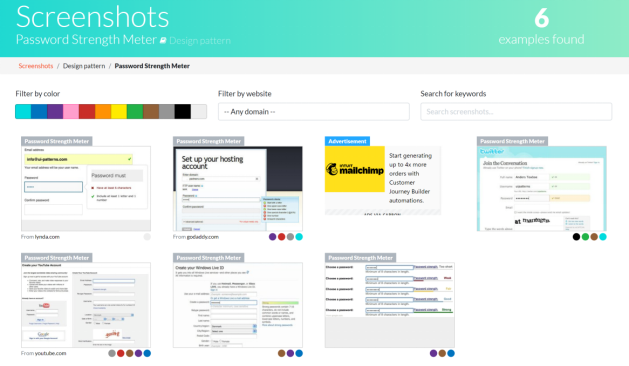Viewport: 629px width, 366px height.
Task: Click the red dot under godaddy.com card
Action: click(282, 237)
